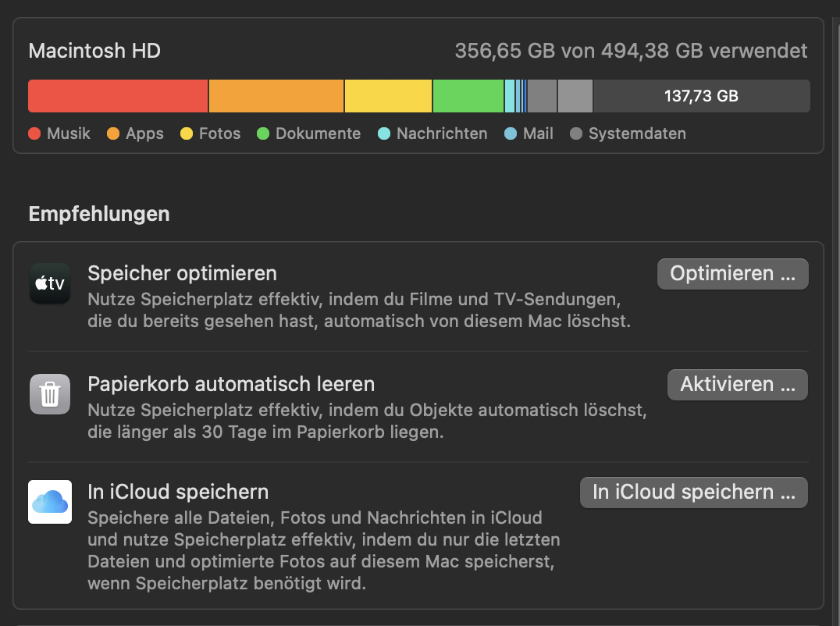Image resolution: width=840 pixels, height=626 pixels.
Task: Click the green Dokumente legend dot
Action: click(x=263, y=133)
